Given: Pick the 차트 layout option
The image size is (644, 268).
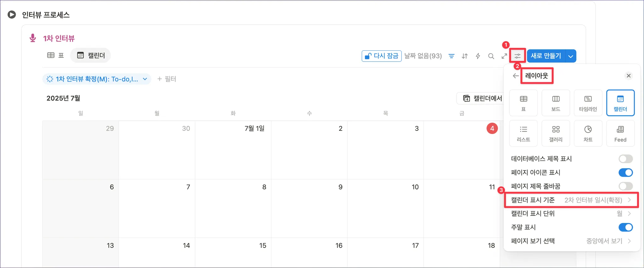Looking at the screenshot, I should (588, 133).
